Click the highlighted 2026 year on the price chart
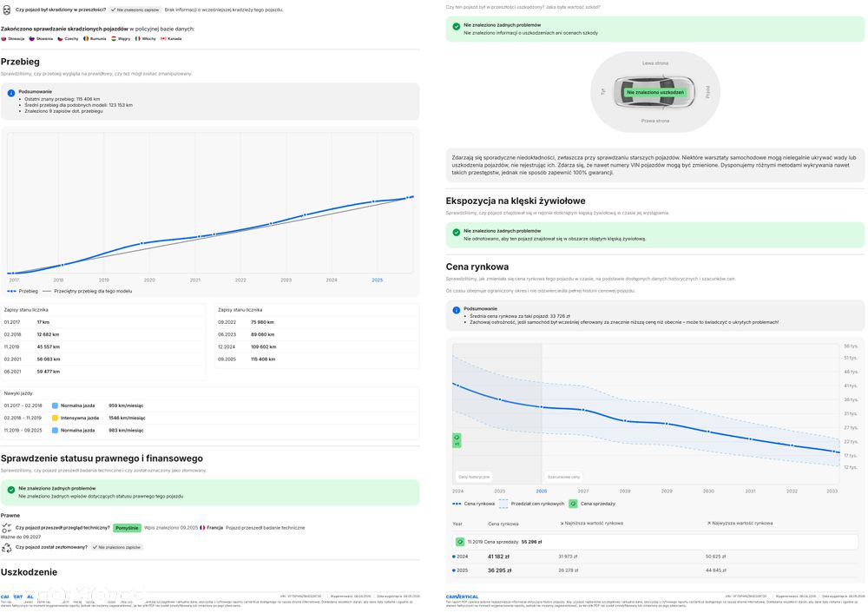Image resolution: width=868 pixels, height=613 pixels. (x=542, y=491)
